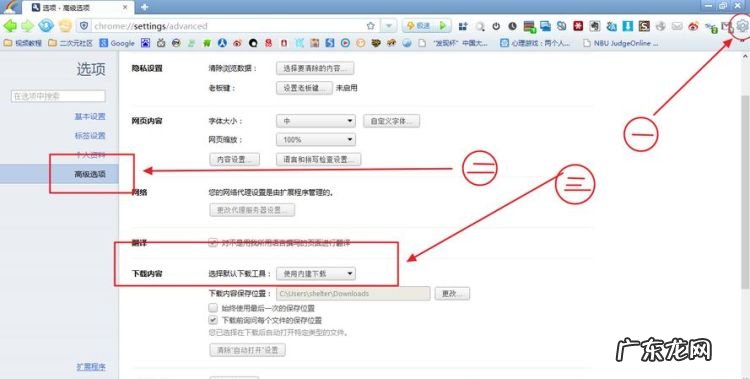
Task: Open the 二次元社区 bookmark folder
Action: [70, 43]
